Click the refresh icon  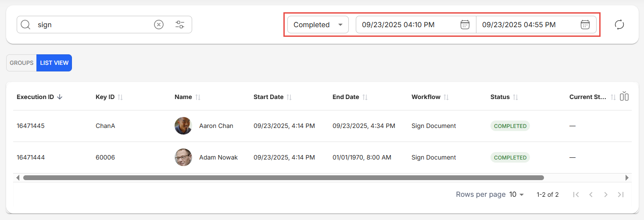coord(619,25)
